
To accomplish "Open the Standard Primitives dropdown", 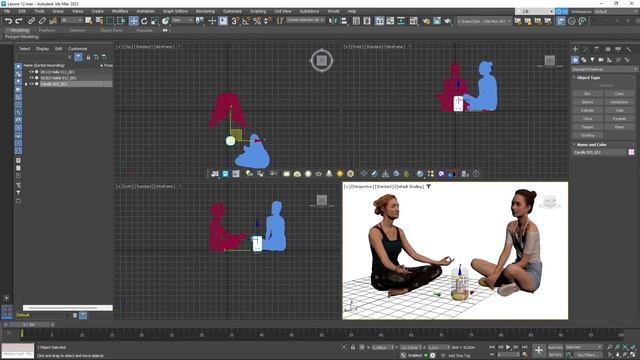I will 604,69.
